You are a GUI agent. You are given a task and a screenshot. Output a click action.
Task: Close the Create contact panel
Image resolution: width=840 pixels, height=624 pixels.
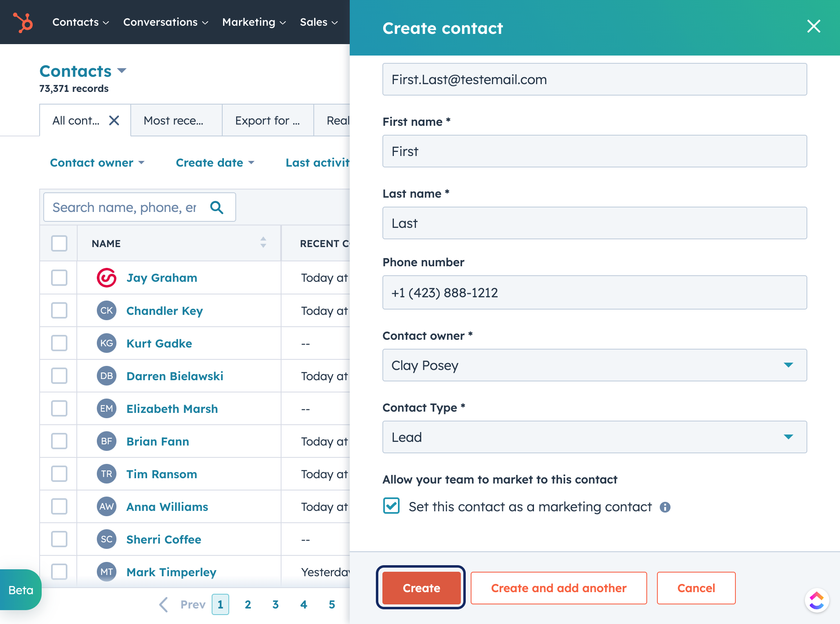coord(814,26)
